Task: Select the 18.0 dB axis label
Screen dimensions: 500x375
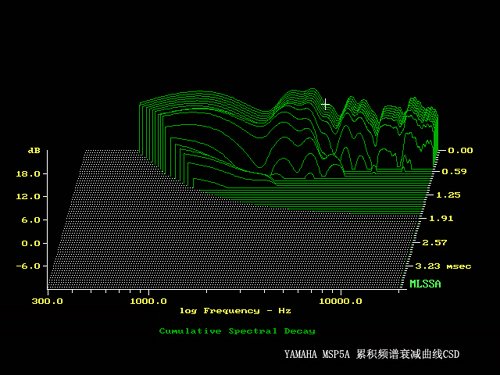Action: (28, 174)
